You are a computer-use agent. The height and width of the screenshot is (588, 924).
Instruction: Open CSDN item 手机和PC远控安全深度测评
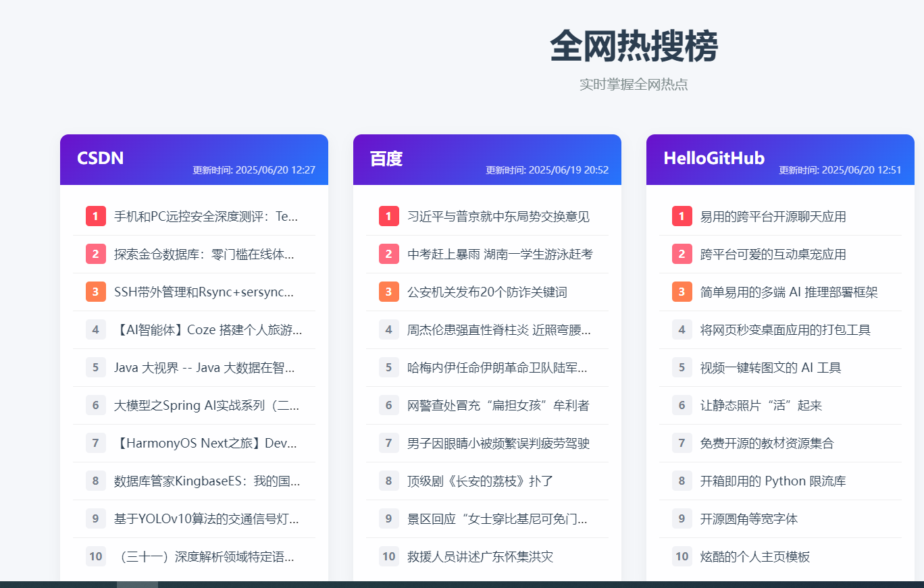206,216
